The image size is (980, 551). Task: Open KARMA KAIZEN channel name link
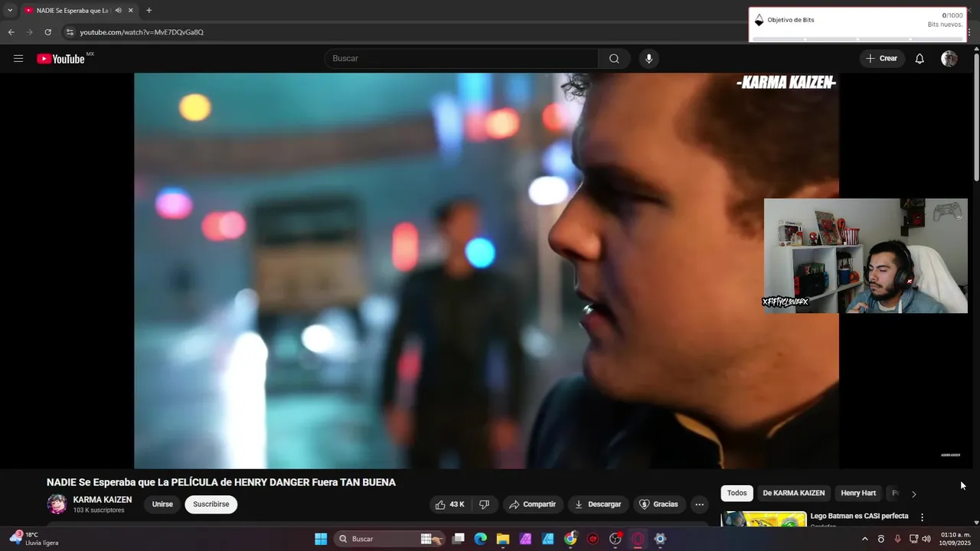103,500
